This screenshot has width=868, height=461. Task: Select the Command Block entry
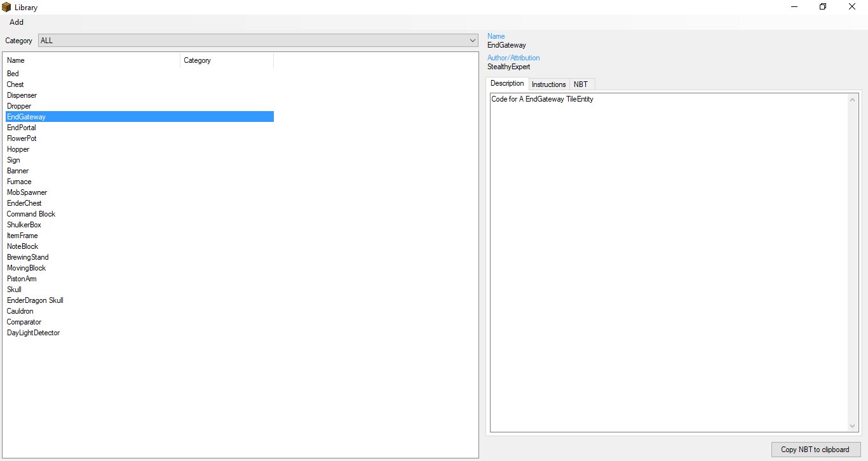31,214
